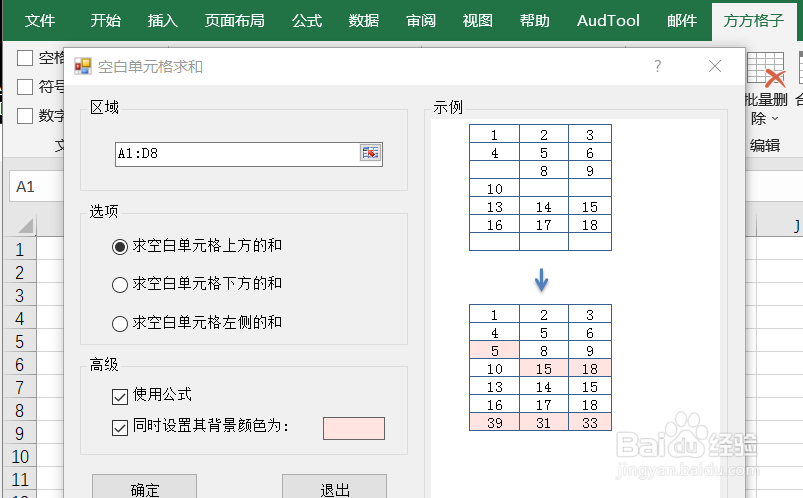Screen dimensions: 803x498
Task: Toggle the 符号 checkbox in ribbon
Action: (x=25, y=87)
